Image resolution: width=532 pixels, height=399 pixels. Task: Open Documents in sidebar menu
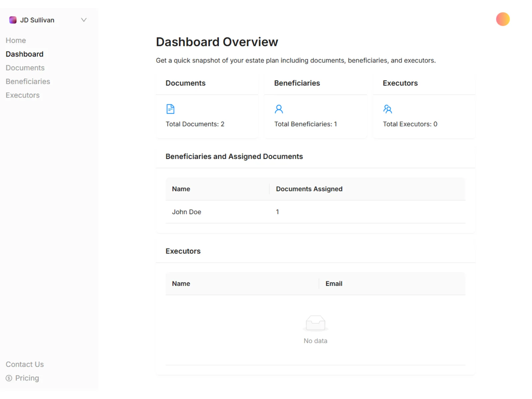click(25, 68)
